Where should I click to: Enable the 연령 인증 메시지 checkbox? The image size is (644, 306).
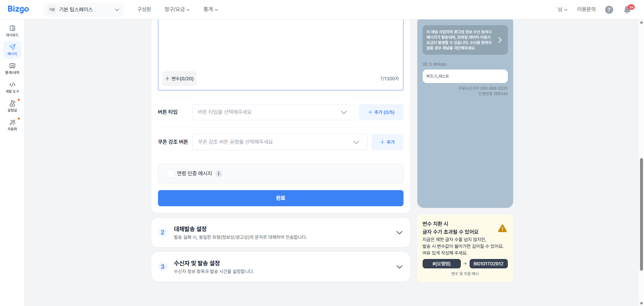point(170,174)
